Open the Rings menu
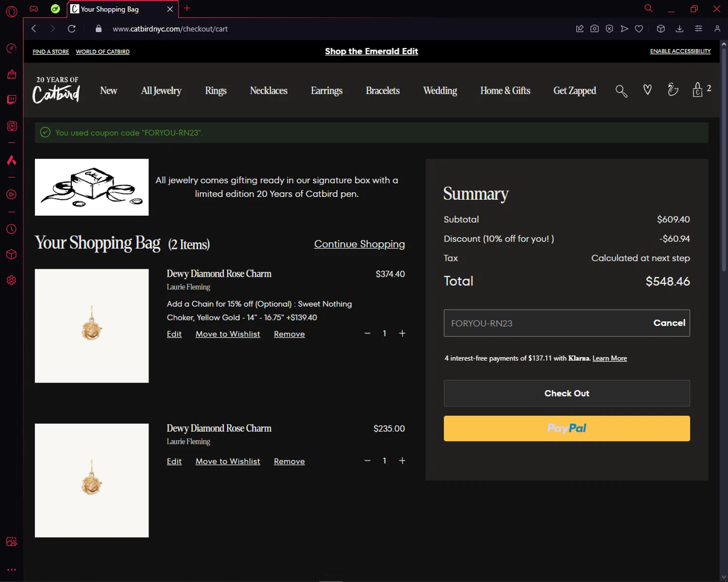Viewport: 728px width, 582px height. coord(215,91)
